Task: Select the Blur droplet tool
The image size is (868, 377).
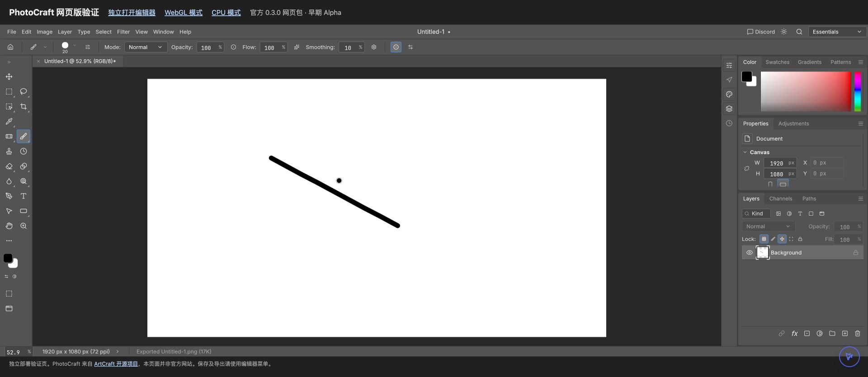Action: pyautogui.click(x=9, y=181)
